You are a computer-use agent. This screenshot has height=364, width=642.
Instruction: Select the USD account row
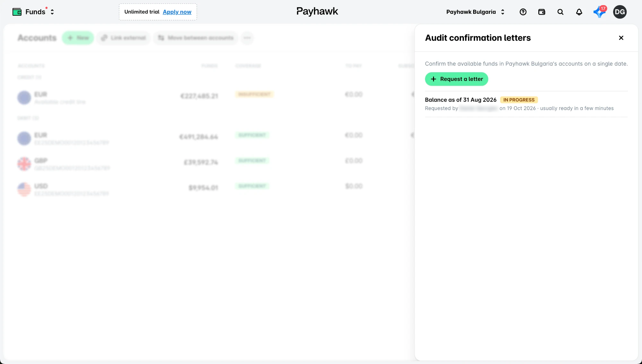[209, 189]
